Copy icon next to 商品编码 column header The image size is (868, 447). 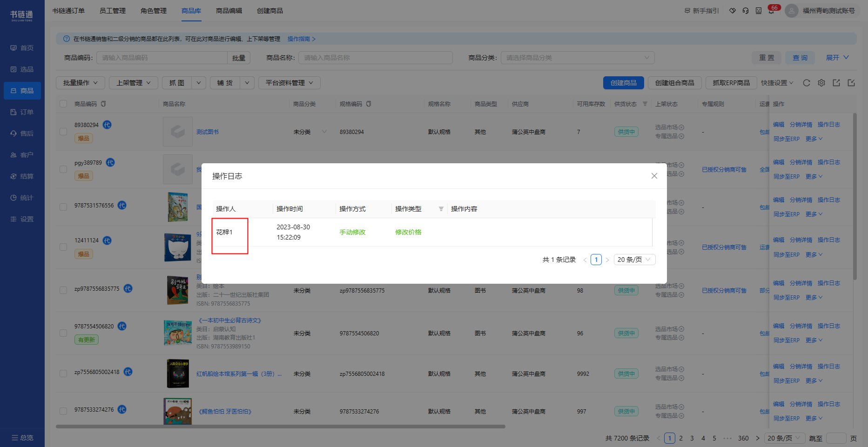tap(103, 104)
